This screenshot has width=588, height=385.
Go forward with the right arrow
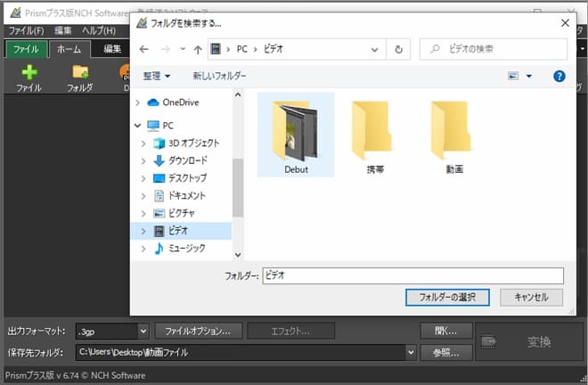[x=166, y=49]
